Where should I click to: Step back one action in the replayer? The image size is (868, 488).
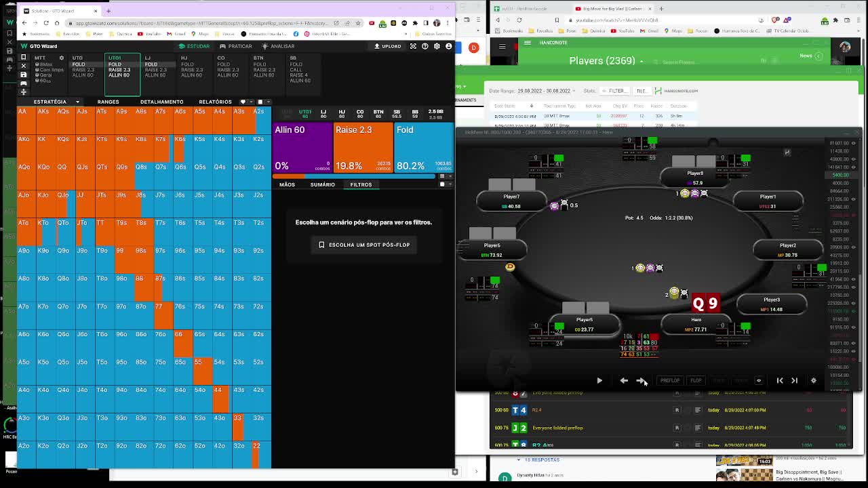pos(624,381)
